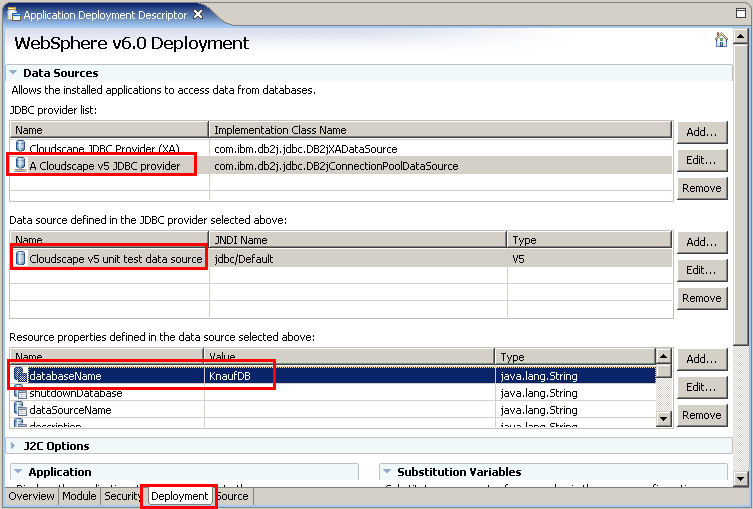Switch to the Security tab
The width and height of the screenshot is (753, 509).
click(x=122, y=496)
